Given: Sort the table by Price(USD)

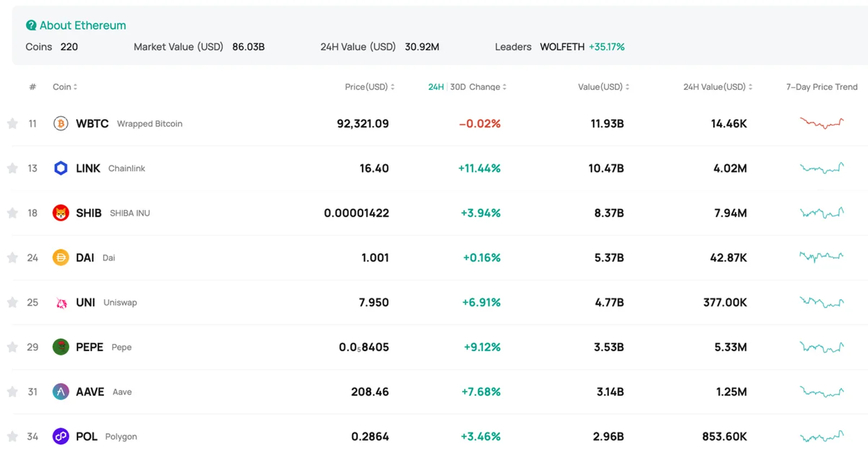Looking at the screenshot, I should click(x=369, y=87).
